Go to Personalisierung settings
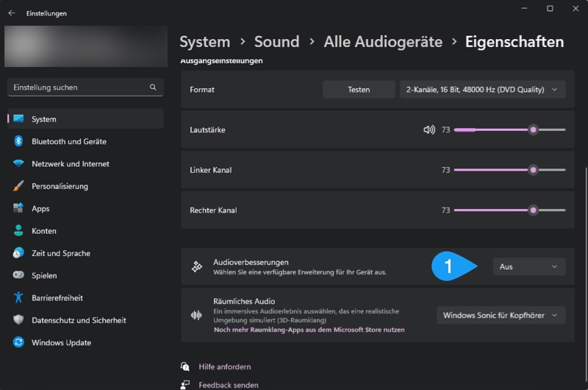588x390 pixels. 60,186
